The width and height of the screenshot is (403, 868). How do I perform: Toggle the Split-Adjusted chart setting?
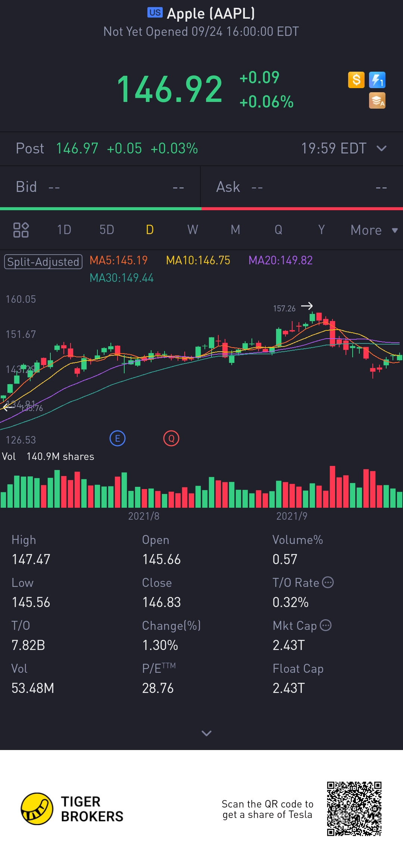tap(43, 262)
